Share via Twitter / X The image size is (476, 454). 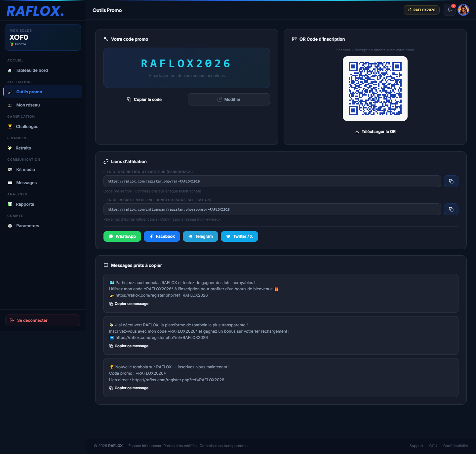[x=239, y=236]
